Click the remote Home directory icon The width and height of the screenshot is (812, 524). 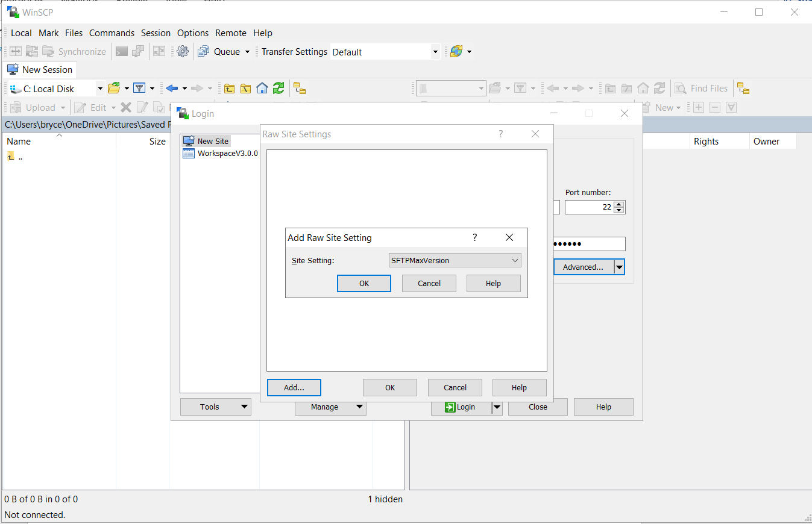point(643,89)
